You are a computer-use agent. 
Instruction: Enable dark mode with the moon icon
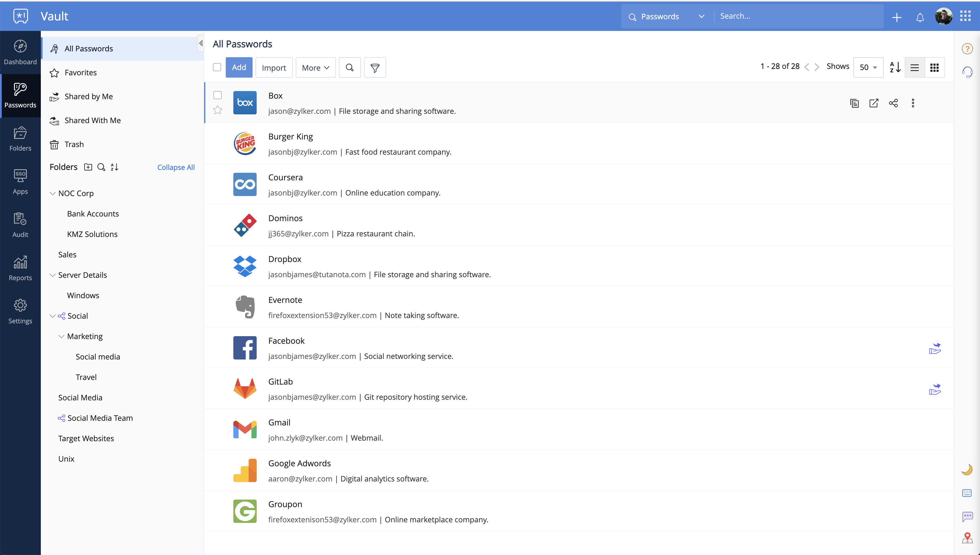click(967, 469)
